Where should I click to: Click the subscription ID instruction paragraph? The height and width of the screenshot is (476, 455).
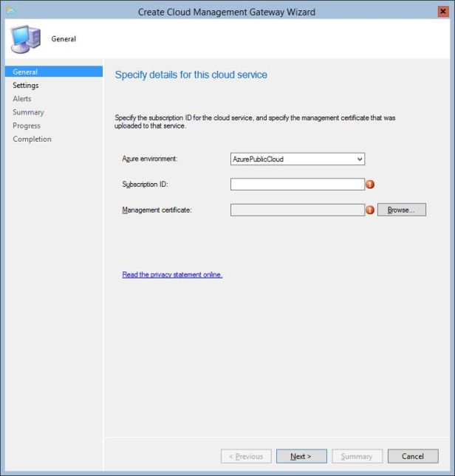pos(255,122)
